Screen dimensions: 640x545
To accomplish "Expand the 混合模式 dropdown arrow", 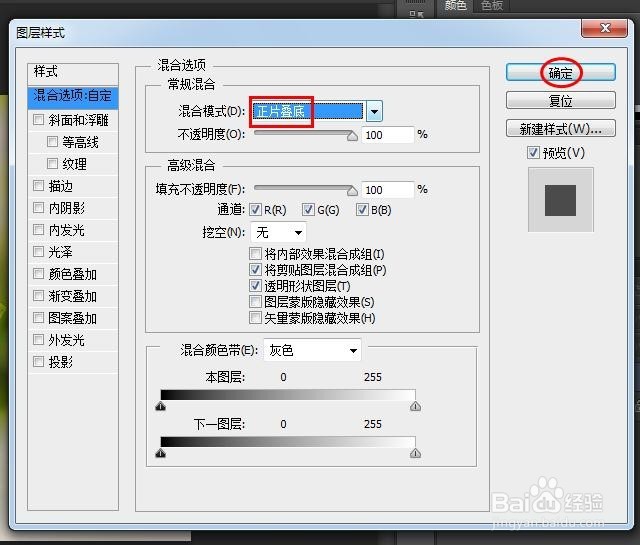I will [374, 111].
